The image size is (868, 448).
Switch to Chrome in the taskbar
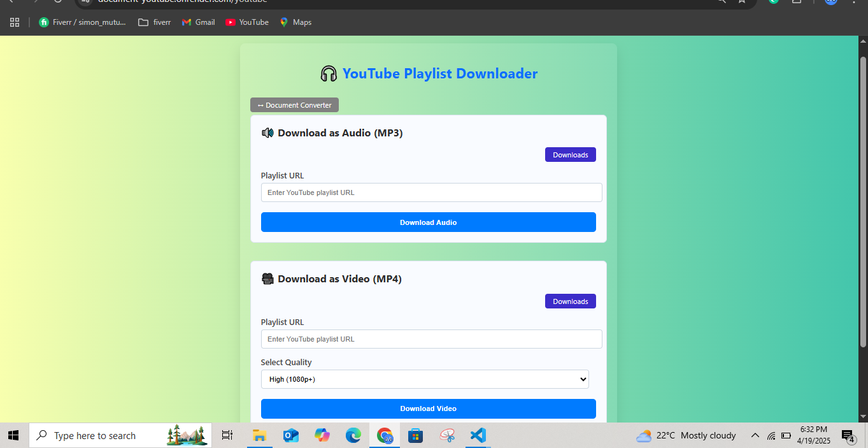point(385,436)
